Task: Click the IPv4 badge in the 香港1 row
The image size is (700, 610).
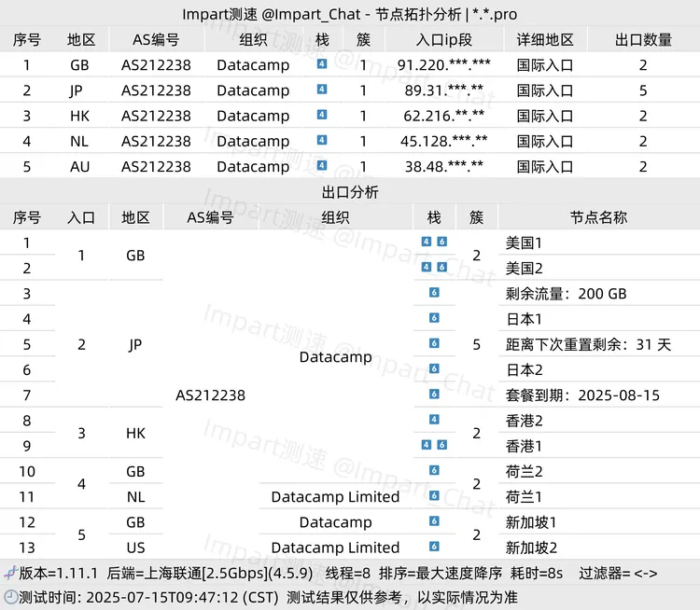Action: point(427,445)
